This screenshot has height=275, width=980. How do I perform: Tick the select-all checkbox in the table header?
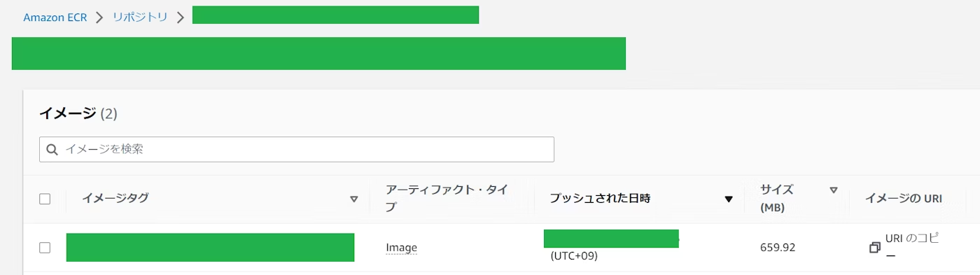coord(45,199)
